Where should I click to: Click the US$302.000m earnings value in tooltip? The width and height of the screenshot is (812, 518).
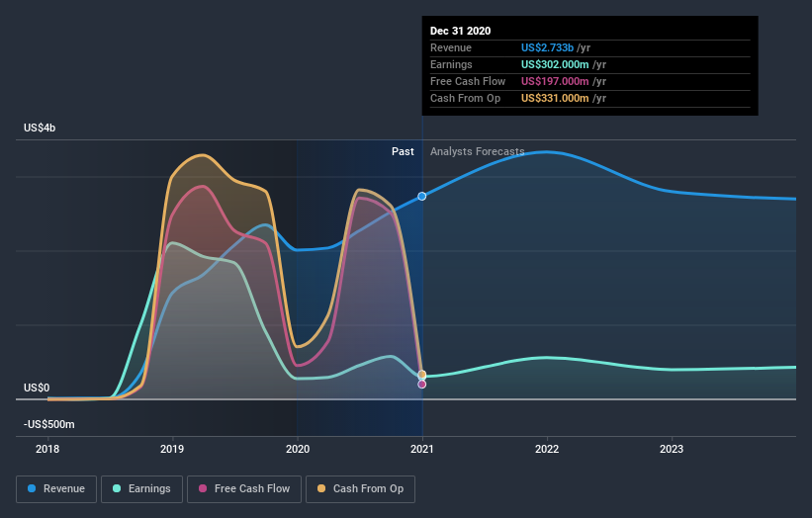(555, 64)
